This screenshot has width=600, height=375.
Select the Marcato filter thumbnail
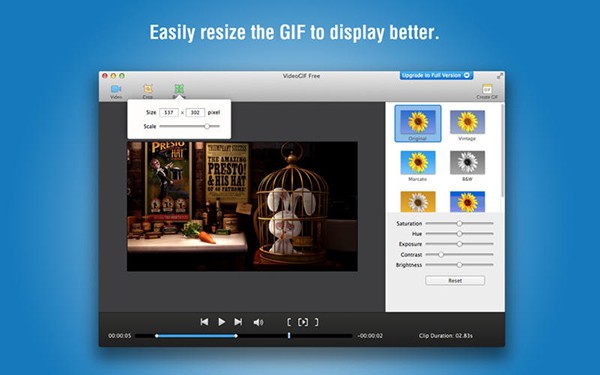click(417, 163)
